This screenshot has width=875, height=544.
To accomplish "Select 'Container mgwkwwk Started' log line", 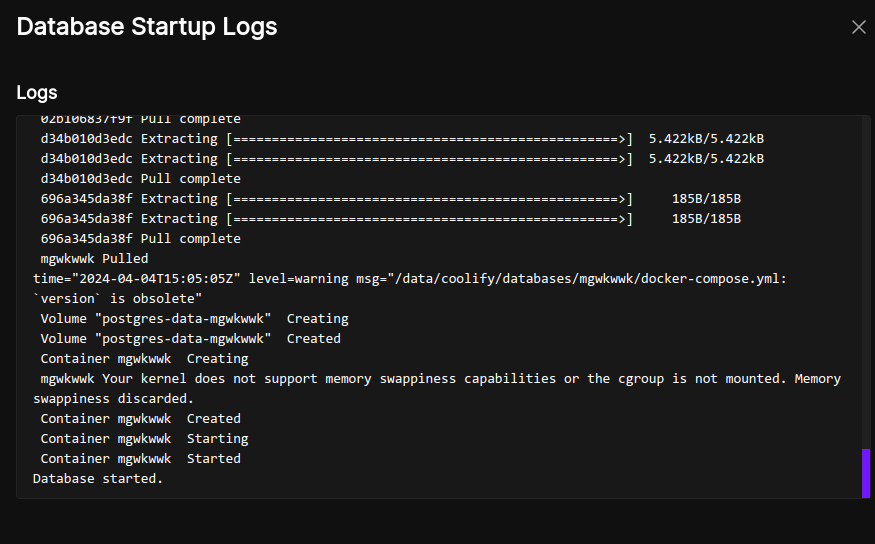I will point(141,459).
